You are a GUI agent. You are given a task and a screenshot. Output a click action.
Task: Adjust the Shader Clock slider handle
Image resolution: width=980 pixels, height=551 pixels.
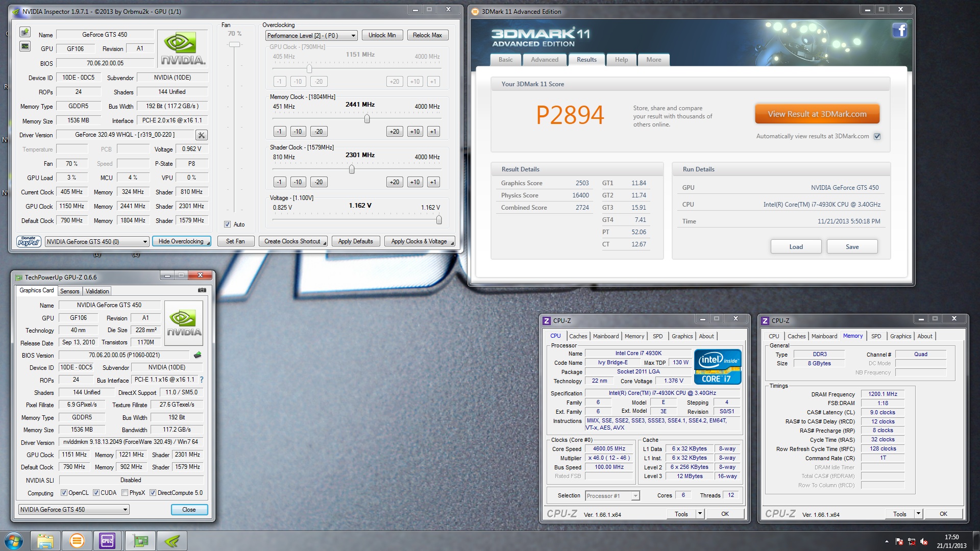(x=352, y=169)
